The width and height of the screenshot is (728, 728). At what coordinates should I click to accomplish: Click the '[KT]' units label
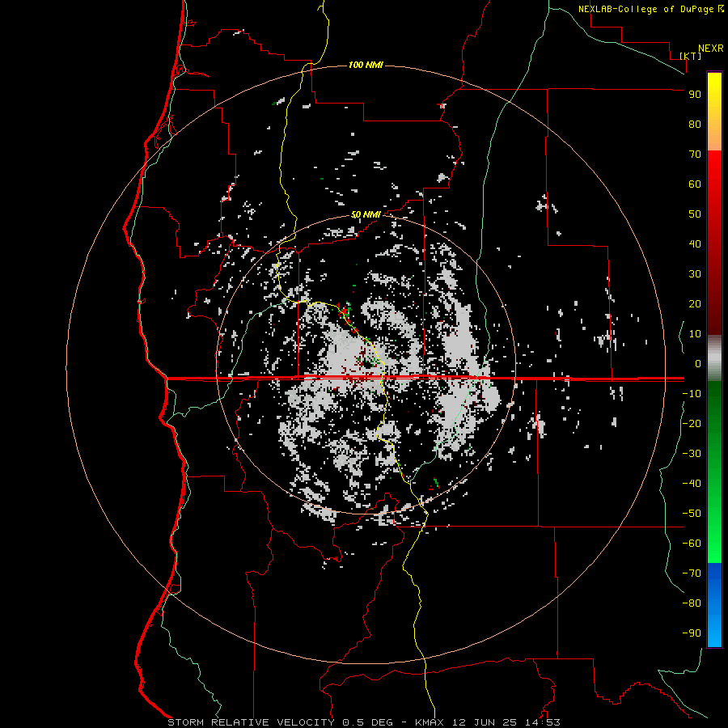(691, 56)
